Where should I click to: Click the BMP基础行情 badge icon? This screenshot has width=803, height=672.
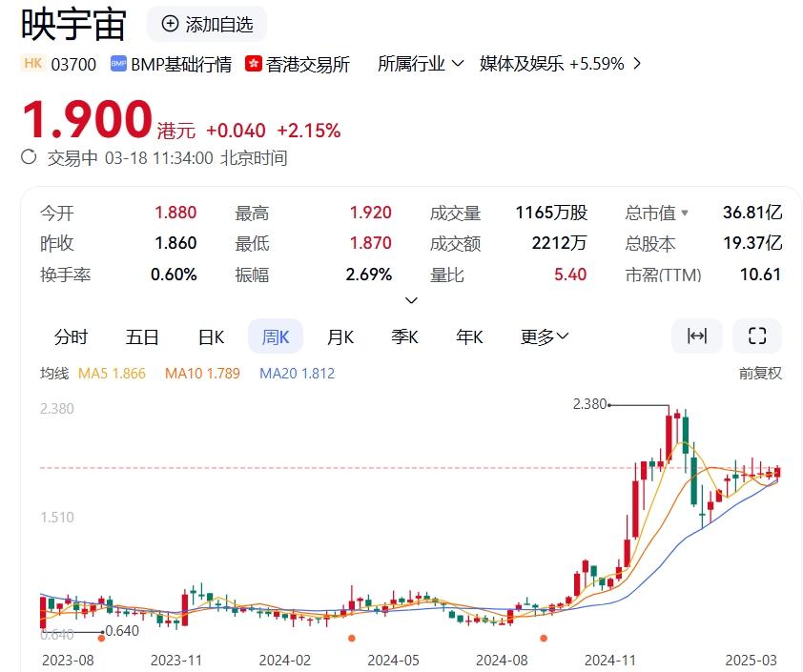tap(119, 64)
